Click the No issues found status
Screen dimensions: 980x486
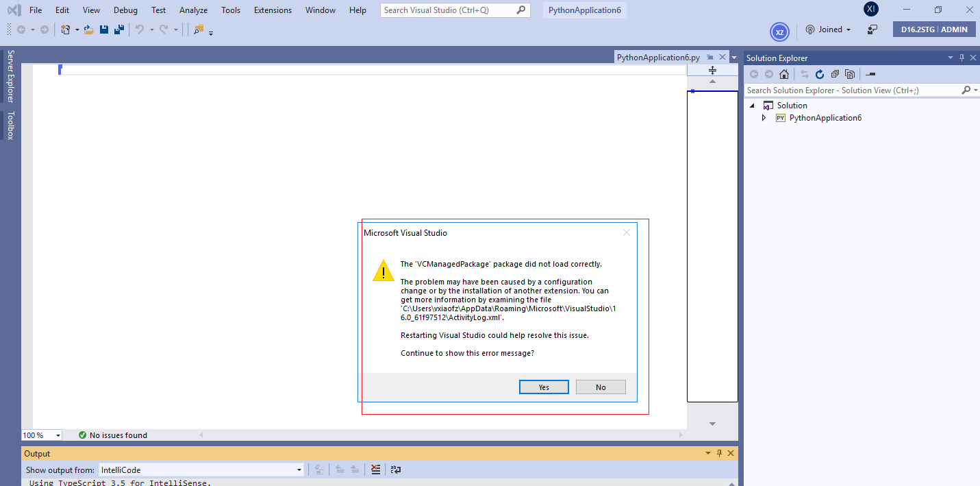point(112,435)
